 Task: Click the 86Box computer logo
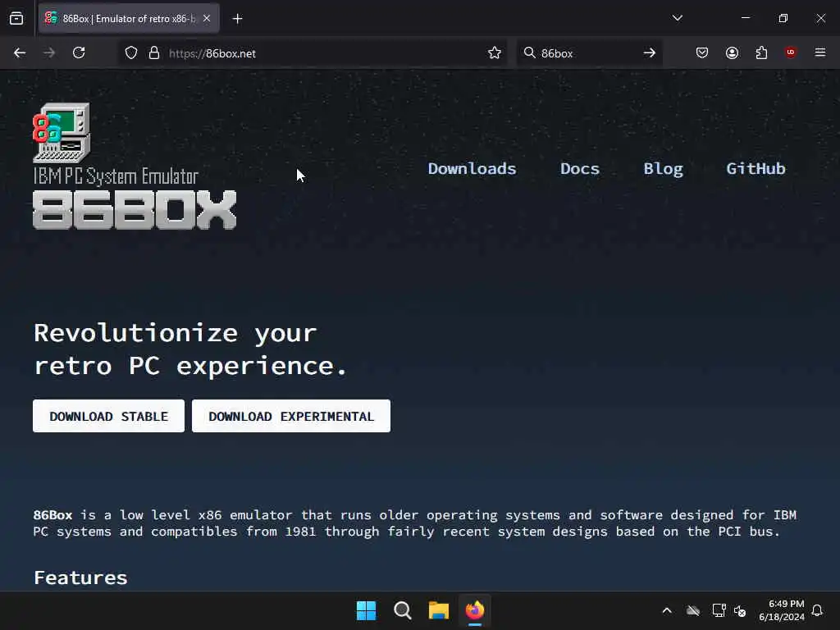62,133
